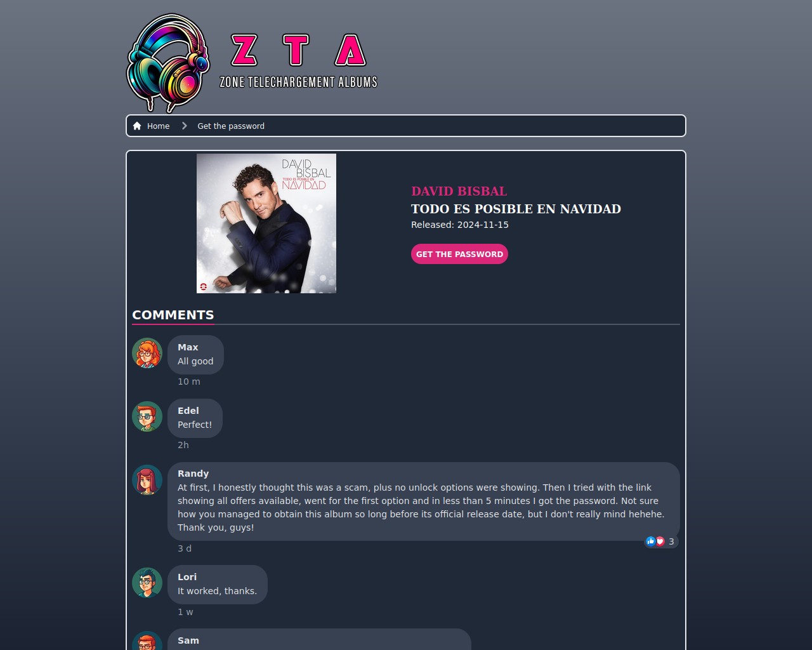Image resolution: width=812 pixels, height=650 pixels.
Task: Click Edel's avatar icon
Action: pos(147,416)
